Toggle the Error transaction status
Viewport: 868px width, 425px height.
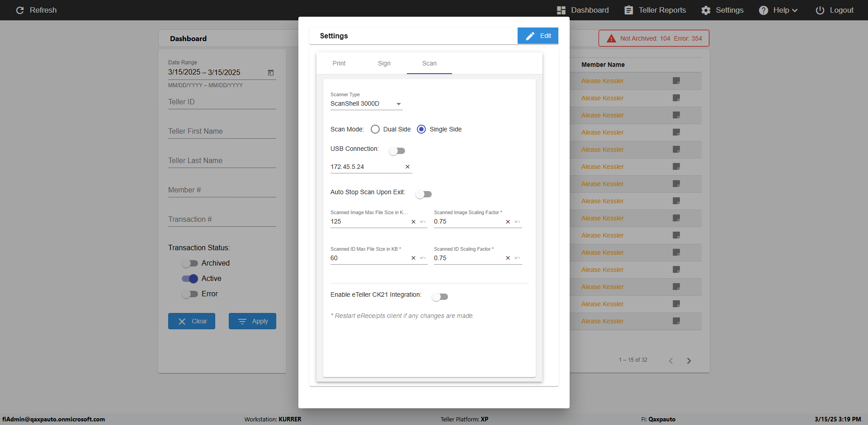pos(190,294)
